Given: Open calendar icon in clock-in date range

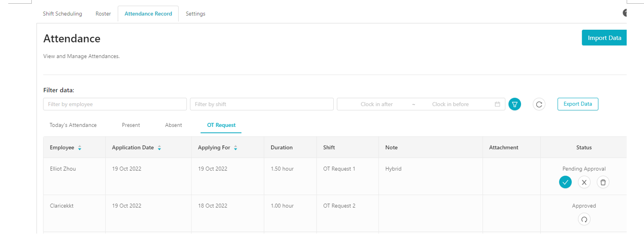Looking at the screenshot, I should coord(498,104).
